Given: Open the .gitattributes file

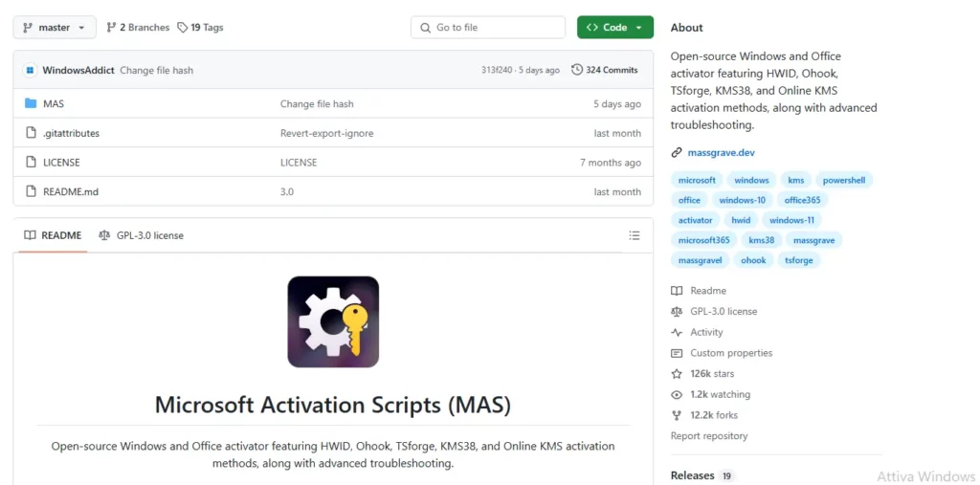Looking at the screenshot, I should click(x=71, y=133).
